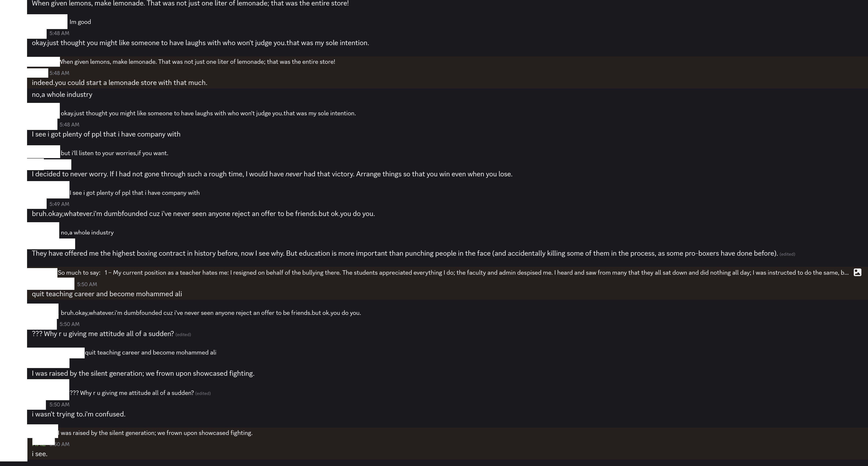This screenshot has width=868, height=466.
Task: Select the full-size message "quit teaching career and become mohammed ali"
Action: (107, 294)
